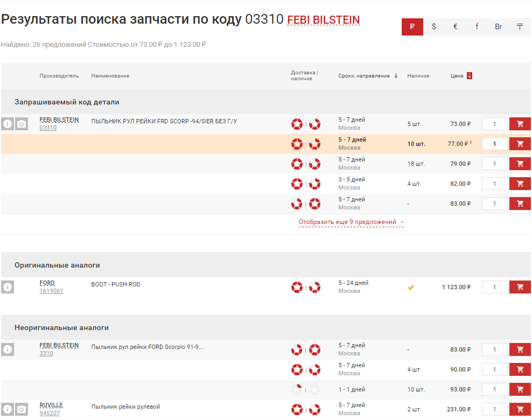
Task: Add FEBI BILSTEIN 3310 83.00 ₽ offer to cart
Action: (520, 349)
